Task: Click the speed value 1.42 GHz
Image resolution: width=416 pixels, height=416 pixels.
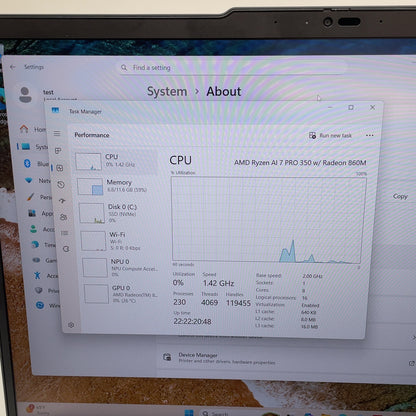Action: pyautogui.click(x=219, y=283)
